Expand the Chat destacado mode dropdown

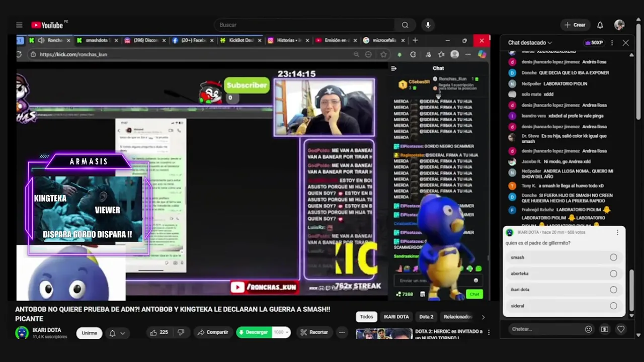(x=530, y=43)
